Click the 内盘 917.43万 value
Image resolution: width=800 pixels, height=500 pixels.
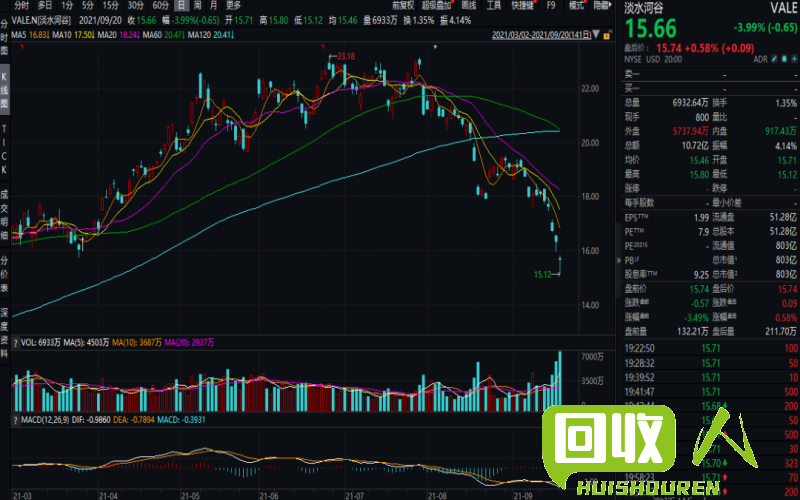click(781, 131)
